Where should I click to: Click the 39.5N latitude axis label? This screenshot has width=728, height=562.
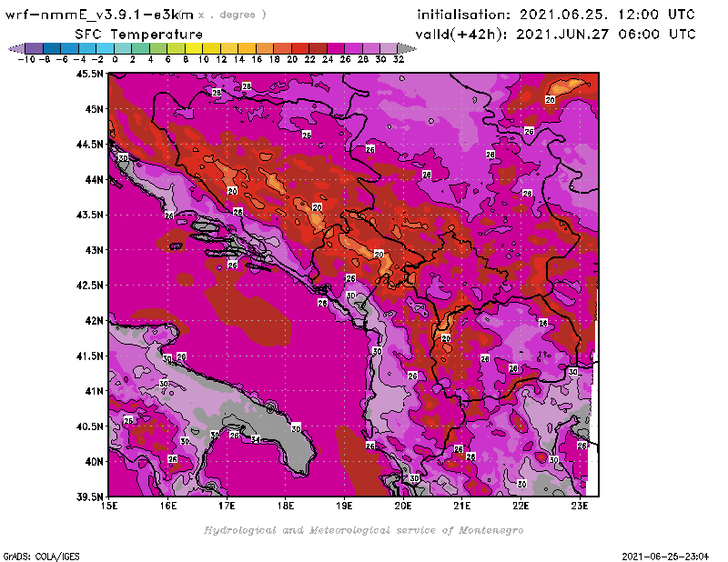click(x=90, y=497)
